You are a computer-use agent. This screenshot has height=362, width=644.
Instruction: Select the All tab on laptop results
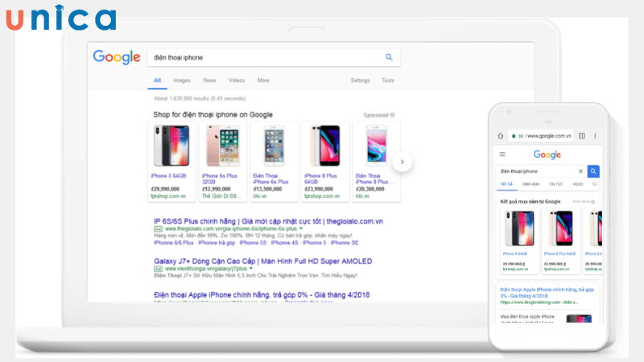[157, 80]
